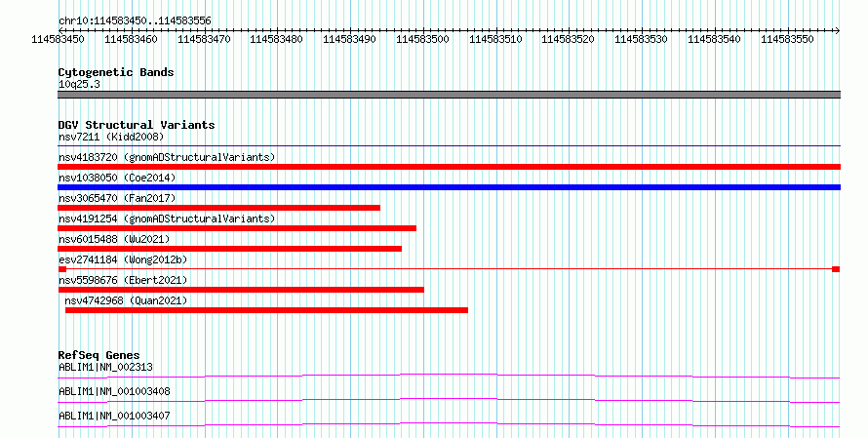868x438 pixels.
Task: Click the red bar of nsv4191254
Action: click(237, 228)
